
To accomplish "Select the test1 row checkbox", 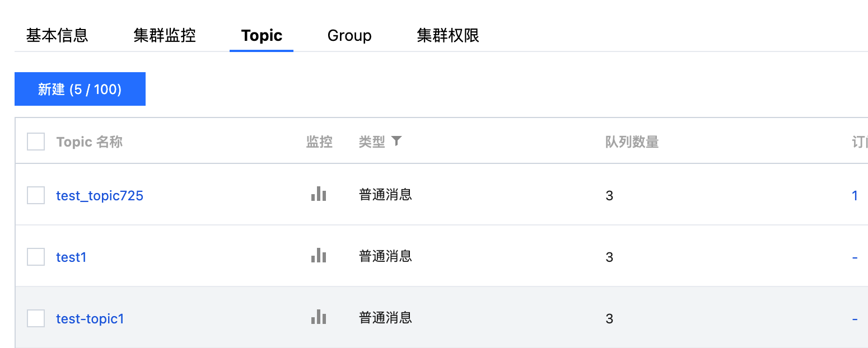I will click(x=35, y=256).
